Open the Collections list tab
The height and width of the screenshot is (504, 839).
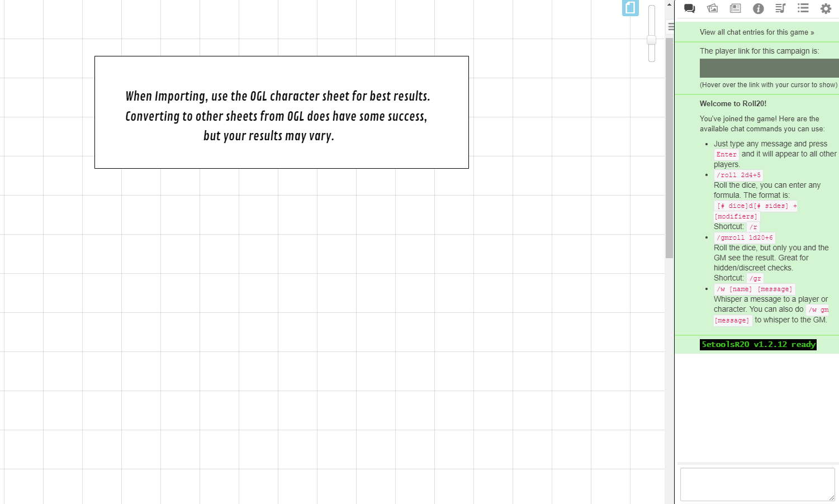tap(803, 8)
